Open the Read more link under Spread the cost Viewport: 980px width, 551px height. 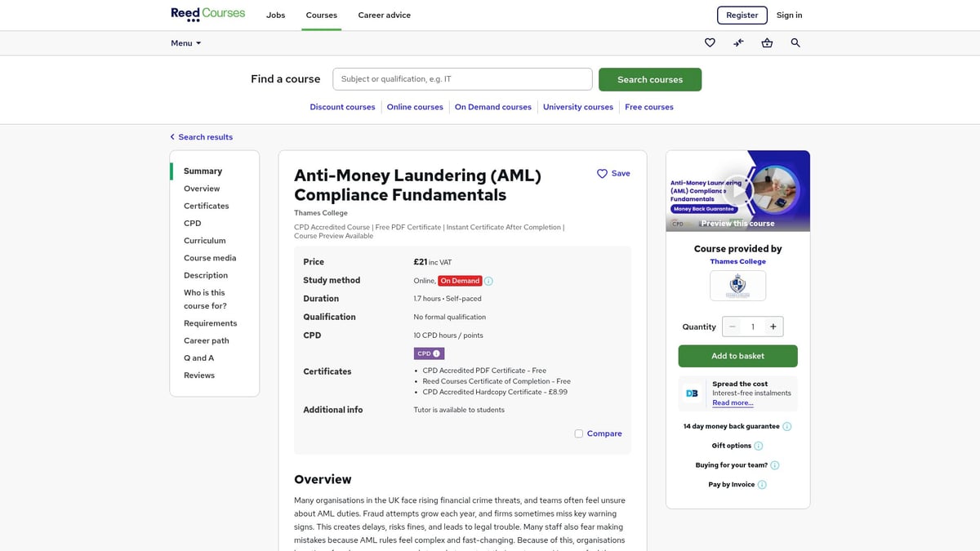[x=733, y=402]
